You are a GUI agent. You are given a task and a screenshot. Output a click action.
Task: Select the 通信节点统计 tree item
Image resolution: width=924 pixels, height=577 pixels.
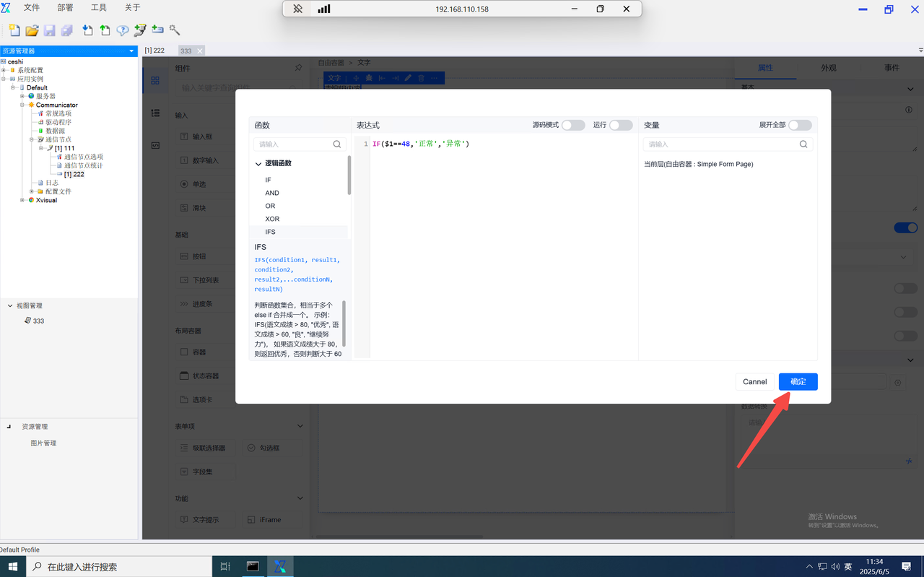click(x=84, y=165)
